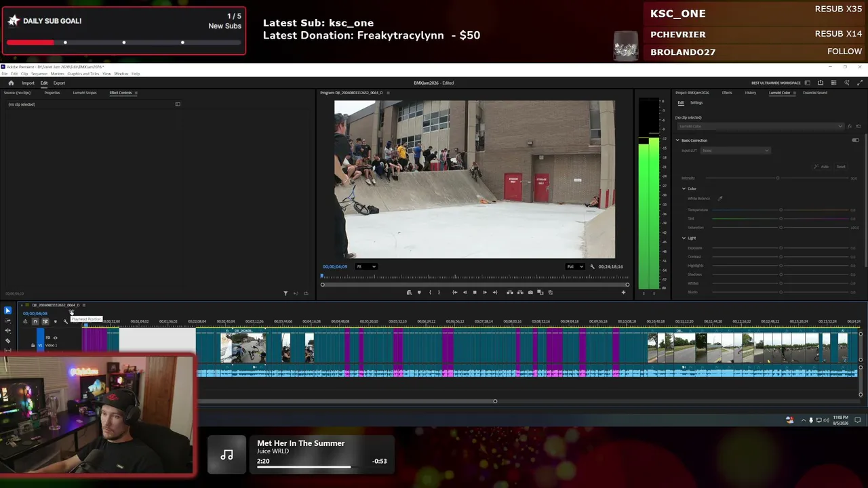
Task: Open the timeline sequence panel menu
Action: [83, 305]
